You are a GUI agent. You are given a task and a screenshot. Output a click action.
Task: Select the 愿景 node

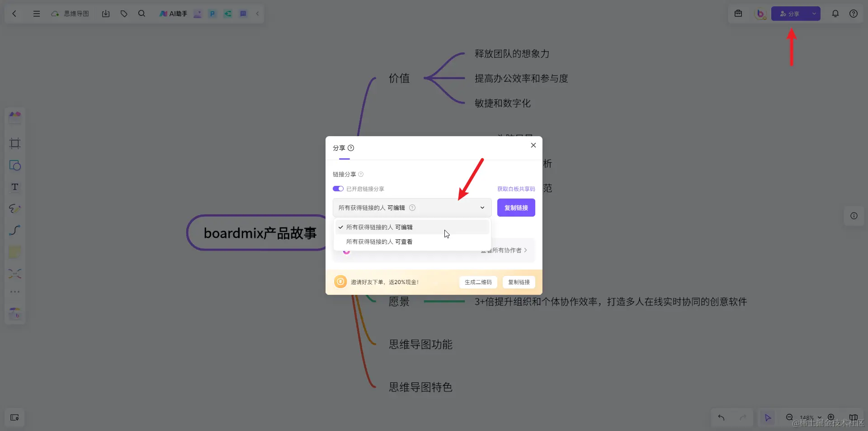pos(399,302)
